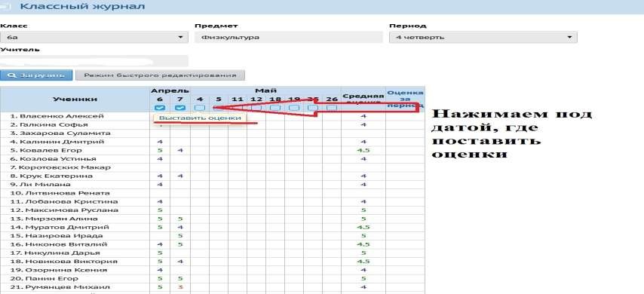Click the blank Учитель field
The width and height of the screenshot is (644, 294).
[x=94, y=61]
